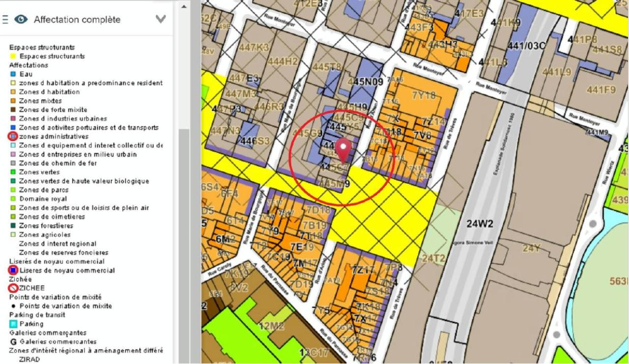Click the Galeries commercantes G symbol

click(13, 342)
